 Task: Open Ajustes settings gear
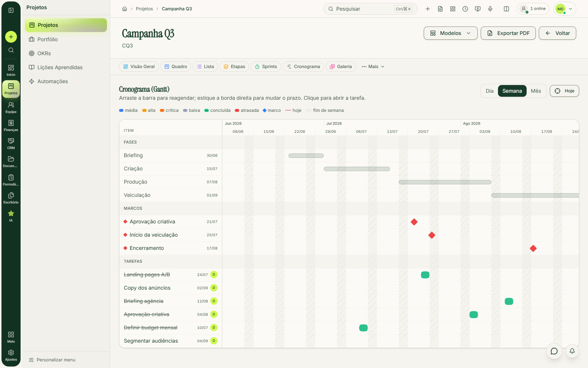[11, 355]
